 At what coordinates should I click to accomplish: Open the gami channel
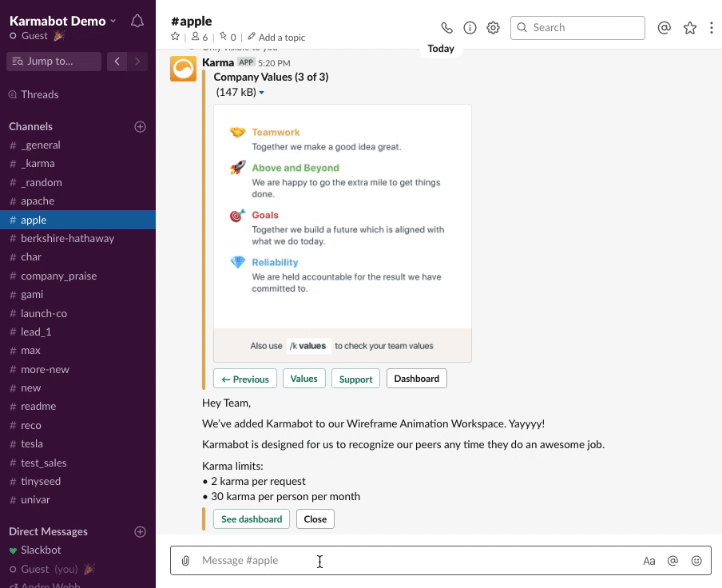(x=77, y=294)
